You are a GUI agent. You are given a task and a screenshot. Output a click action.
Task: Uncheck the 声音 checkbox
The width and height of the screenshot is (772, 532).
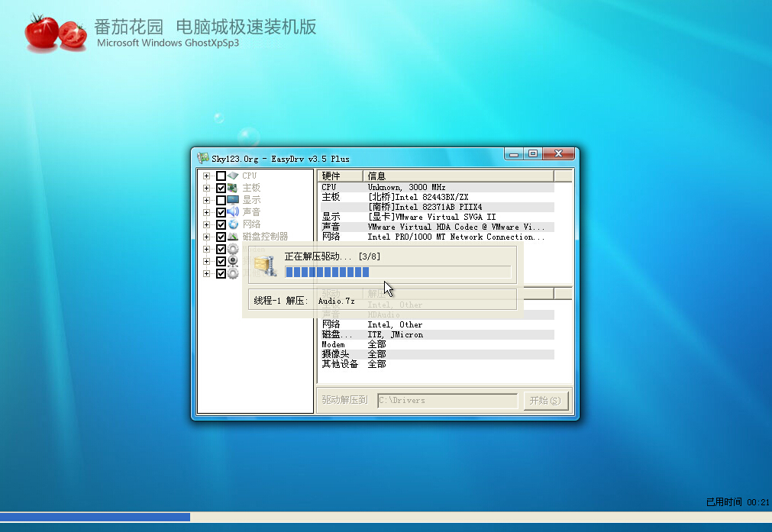pyautogui.click(x=221, y=213)
